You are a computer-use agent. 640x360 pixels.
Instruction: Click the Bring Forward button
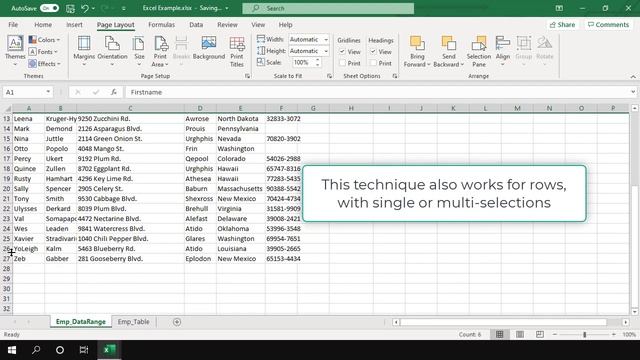417,51
